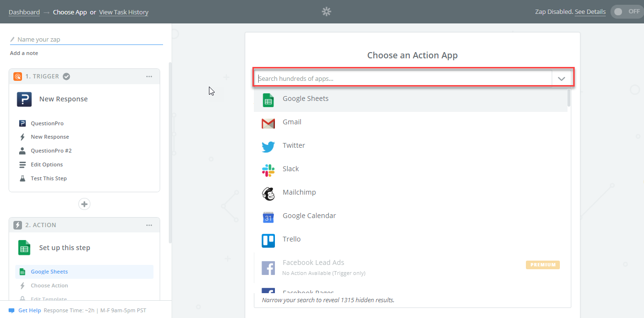Click the Facebook Lead Ads text label
This screenshot has height=318, width=644.
coord(313,263)
